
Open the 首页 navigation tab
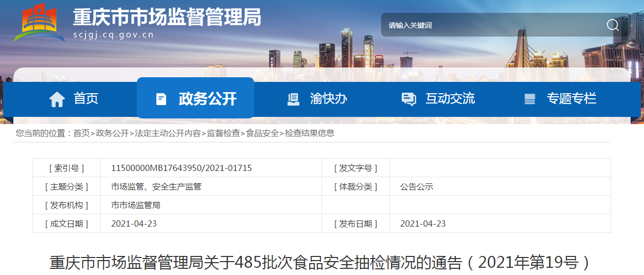[x=74, y=98]
